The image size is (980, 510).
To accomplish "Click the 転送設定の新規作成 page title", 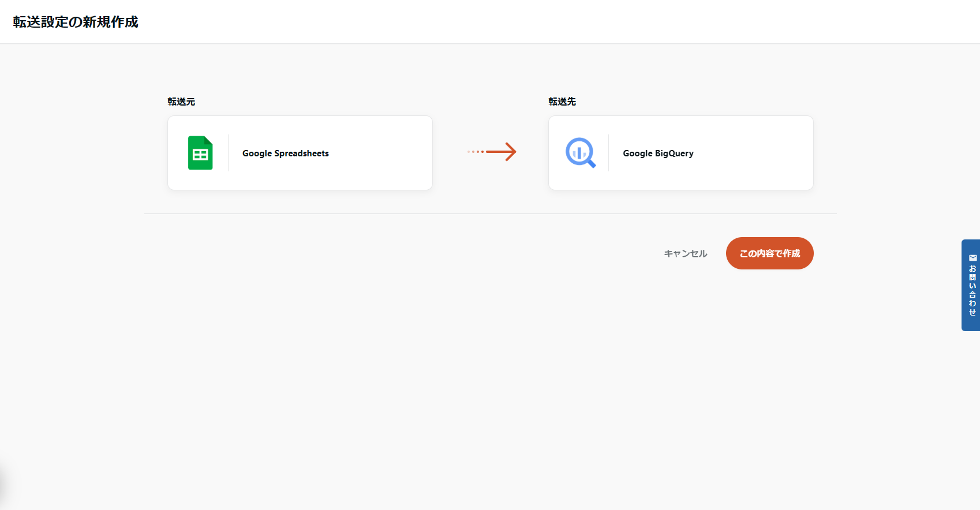I will tap(76, 22).
